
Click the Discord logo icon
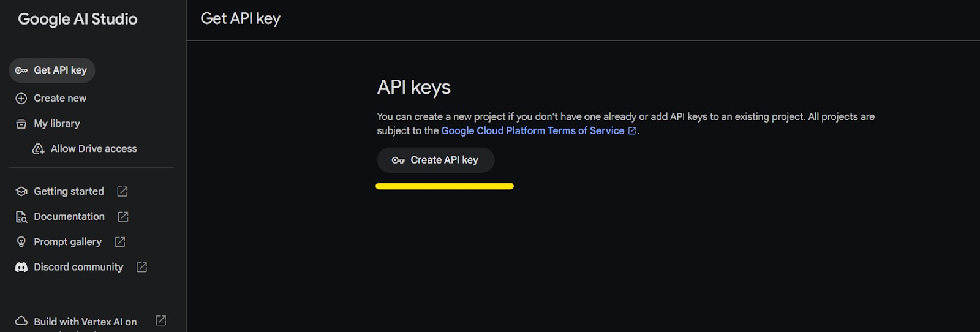[x=21, y=267]
